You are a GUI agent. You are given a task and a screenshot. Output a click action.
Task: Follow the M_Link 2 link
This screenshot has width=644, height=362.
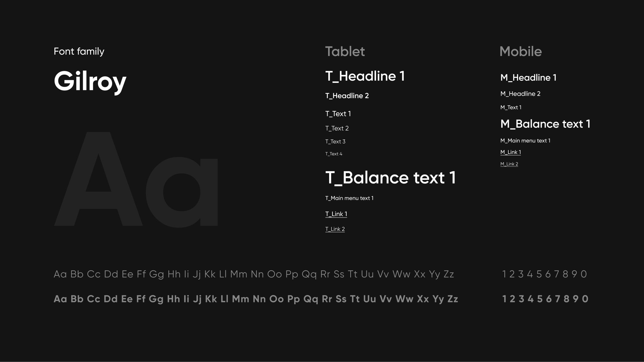pos(509,164)
